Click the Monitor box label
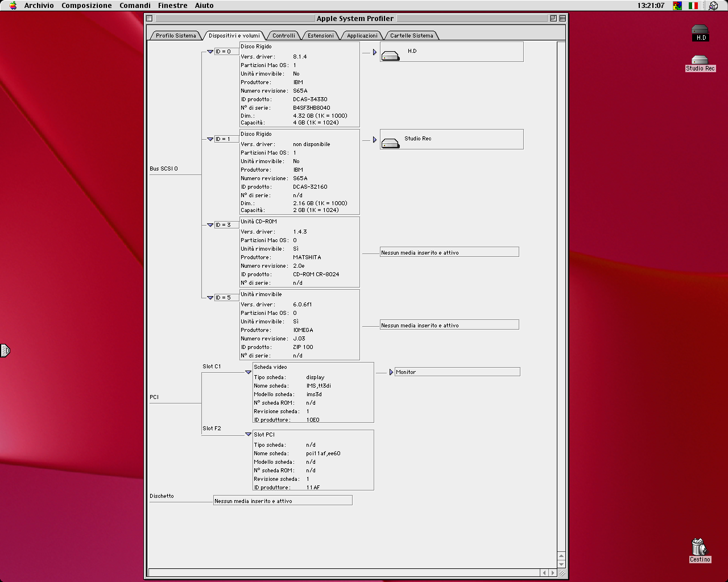This screenshot has width=728, height=582. 457,372
